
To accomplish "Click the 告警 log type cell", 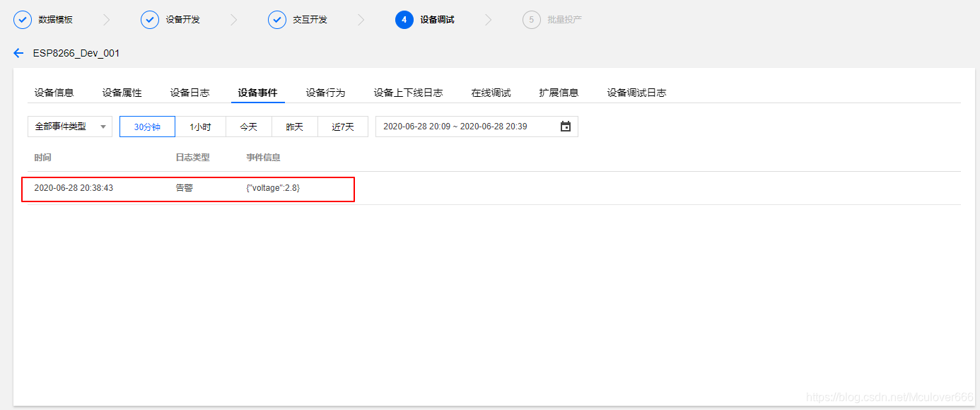I will coord(184,188).
